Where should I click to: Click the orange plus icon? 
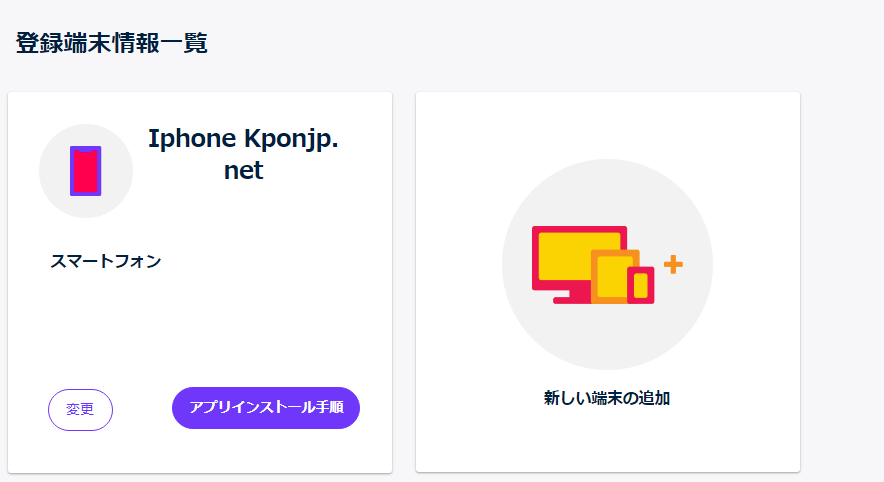pos(673,265)
